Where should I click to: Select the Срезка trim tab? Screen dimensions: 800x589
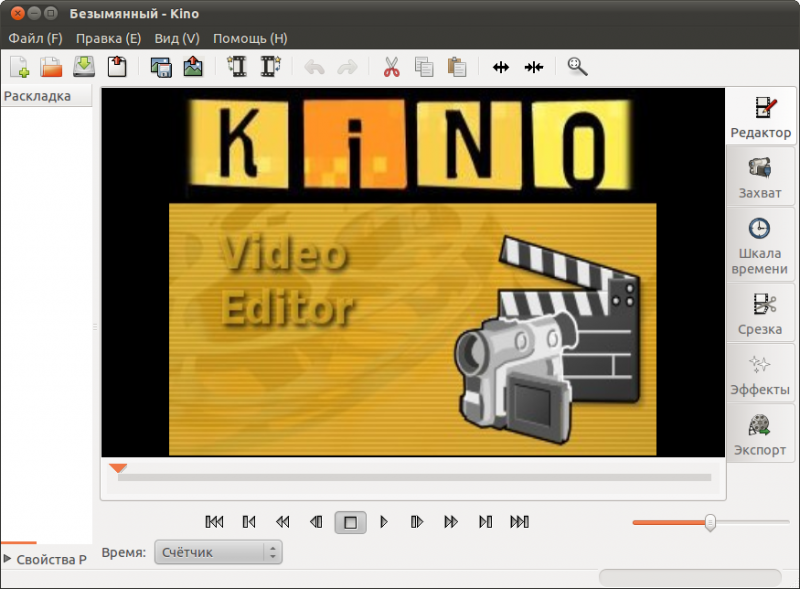pos(760,312)
